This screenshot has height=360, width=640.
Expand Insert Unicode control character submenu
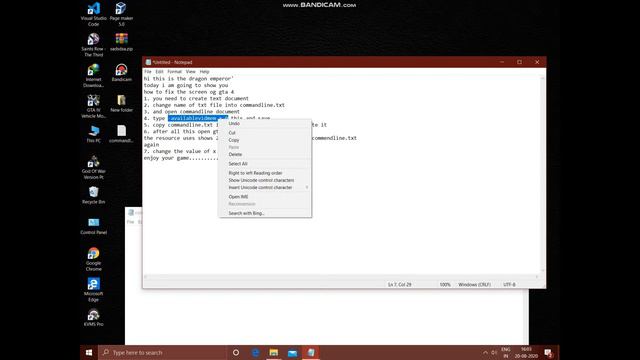(264, 187)
